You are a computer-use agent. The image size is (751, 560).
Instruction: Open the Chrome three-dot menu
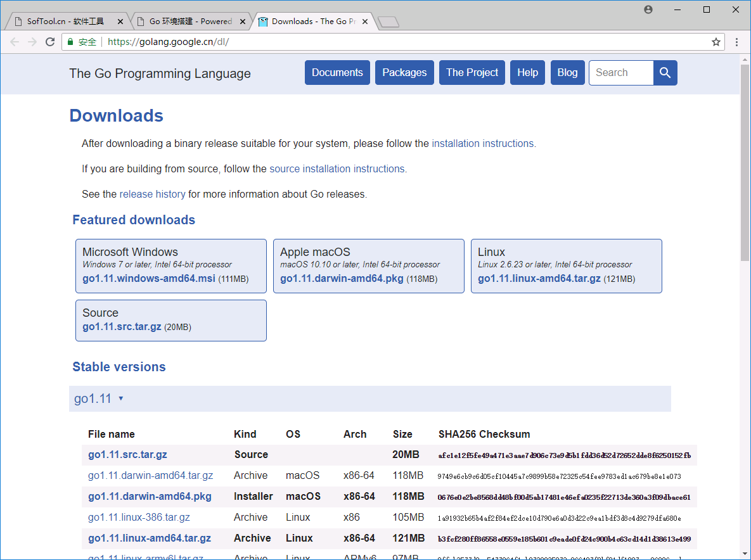point(736,42)
